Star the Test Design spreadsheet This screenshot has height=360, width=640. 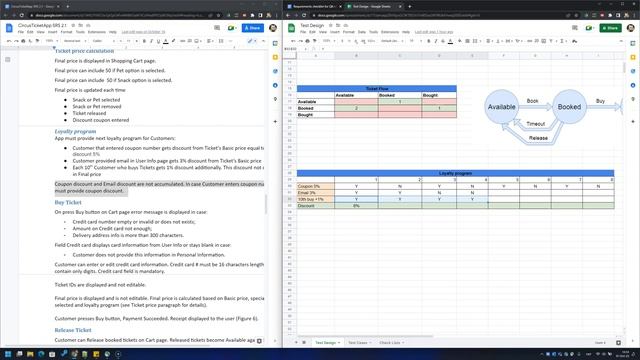[331, 25]
